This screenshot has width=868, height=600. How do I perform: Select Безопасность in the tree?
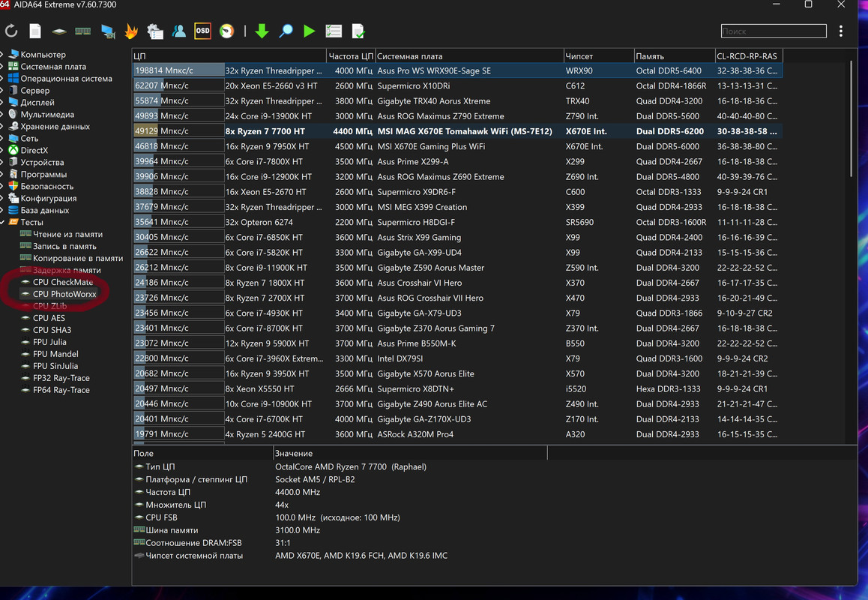[47, 187]
